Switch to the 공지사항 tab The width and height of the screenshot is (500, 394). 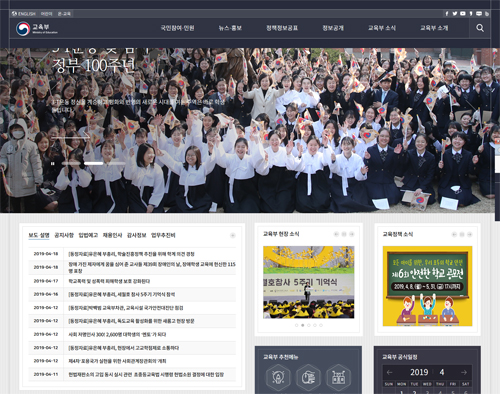[64, 235]
